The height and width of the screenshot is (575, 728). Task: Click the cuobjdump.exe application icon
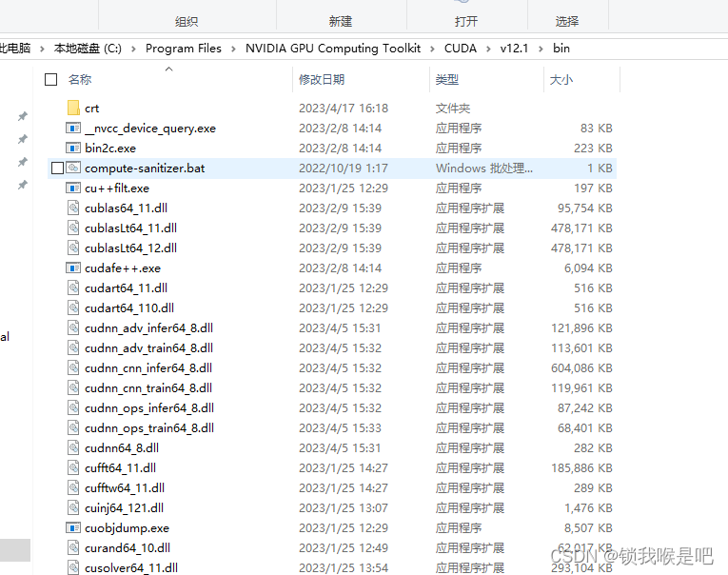pyautogui.click(x=73, y=527)
